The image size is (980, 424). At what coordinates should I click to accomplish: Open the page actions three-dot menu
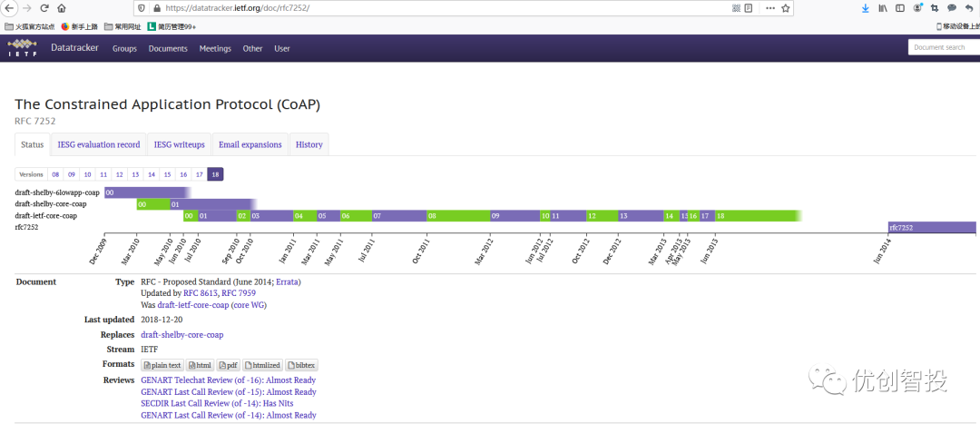(769, 8)
